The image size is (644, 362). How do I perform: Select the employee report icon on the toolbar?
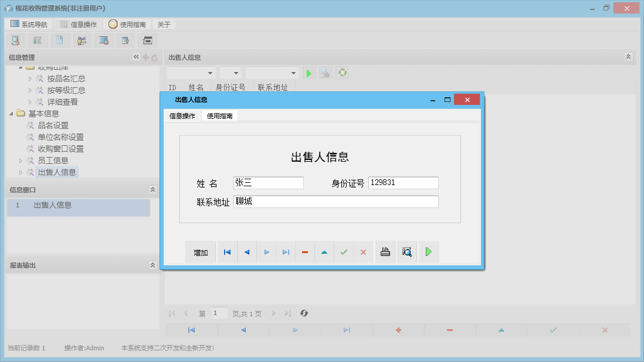point(82,40)
